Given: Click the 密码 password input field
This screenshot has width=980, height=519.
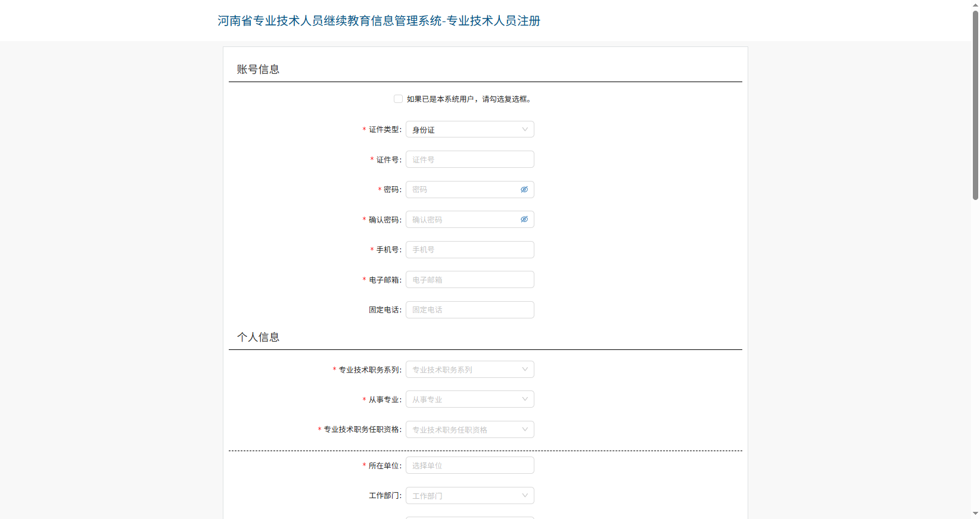Looking at the screenshot, I should [462, 190].
